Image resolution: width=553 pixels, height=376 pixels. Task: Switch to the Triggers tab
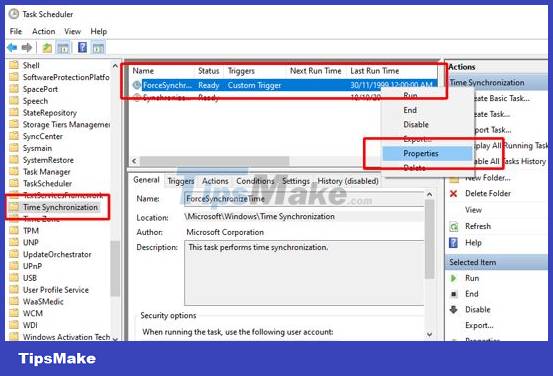(x=181, y=181)
